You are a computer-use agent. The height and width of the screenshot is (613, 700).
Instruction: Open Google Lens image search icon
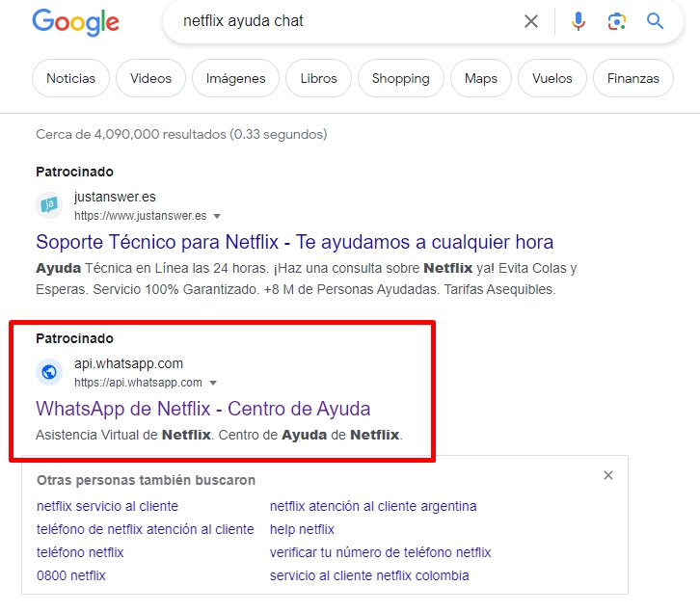pyautogui.click(x=616, y=21)
